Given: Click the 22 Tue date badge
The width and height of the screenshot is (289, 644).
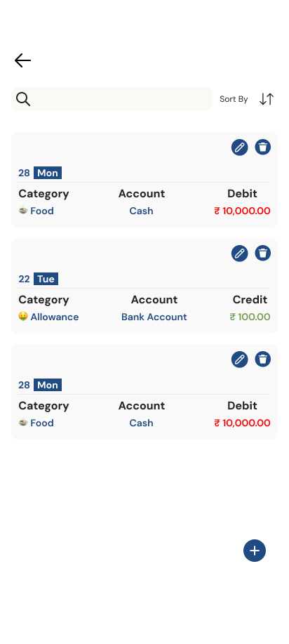Looking at the screenshot, I should (38, 279).
